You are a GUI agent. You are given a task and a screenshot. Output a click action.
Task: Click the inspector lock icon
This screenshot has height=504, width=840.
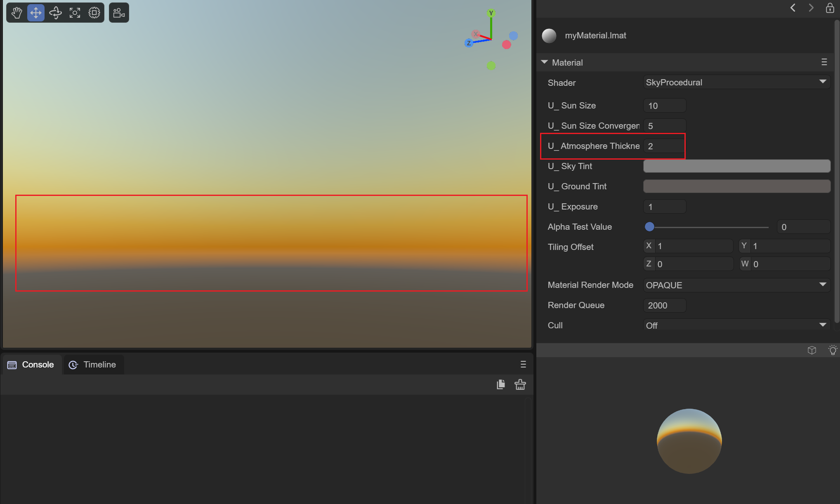pyautogui.click(x=830, y=8)
